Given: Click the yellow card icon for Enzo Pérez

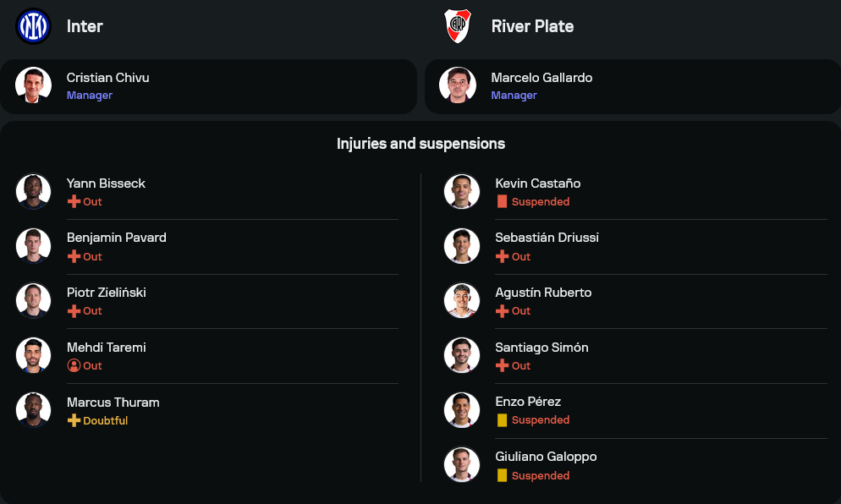Looking at the screenshot, I should [502, 420].
